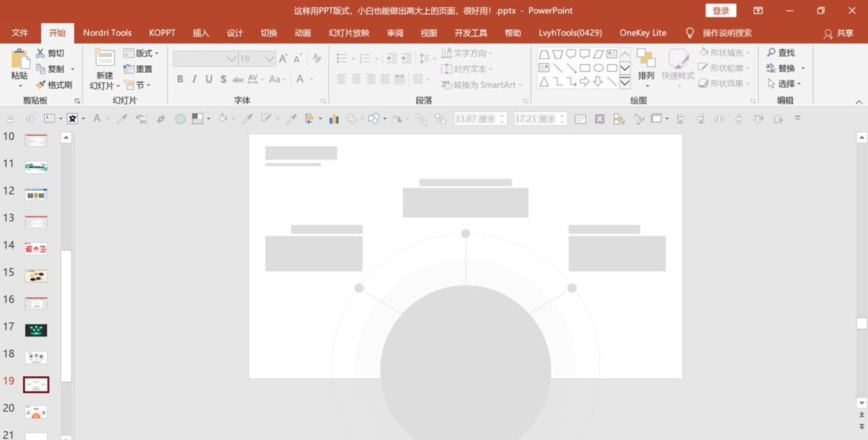Screen dimensions: 868x440
Task: Click the ribbon display options icon in title bar
Action: pyautogui.click(x=758, y=11)
